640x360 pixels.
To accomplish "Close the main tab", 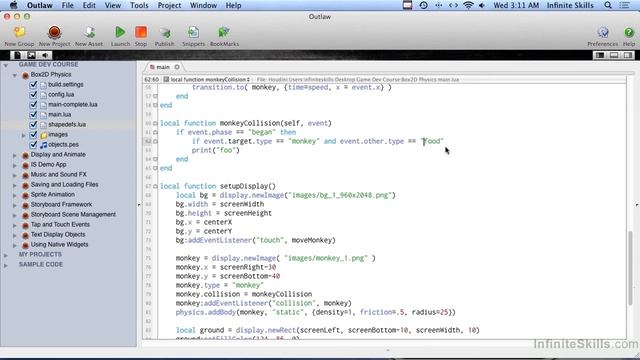I will coord(177,67).
